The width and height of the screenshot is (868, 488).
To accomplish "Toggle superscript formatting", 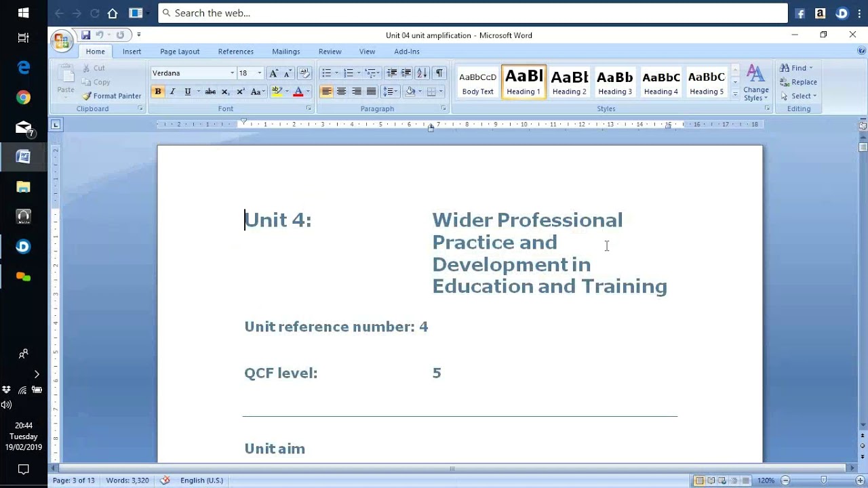I will point(240,91).
